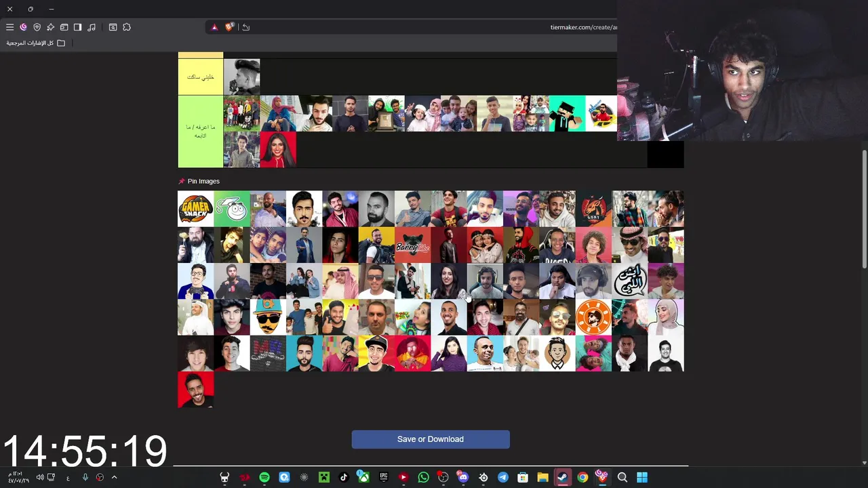Select the Arabic calligraphy logo image
This screenshot has height=488, width=868.
[x=629, y=281]
